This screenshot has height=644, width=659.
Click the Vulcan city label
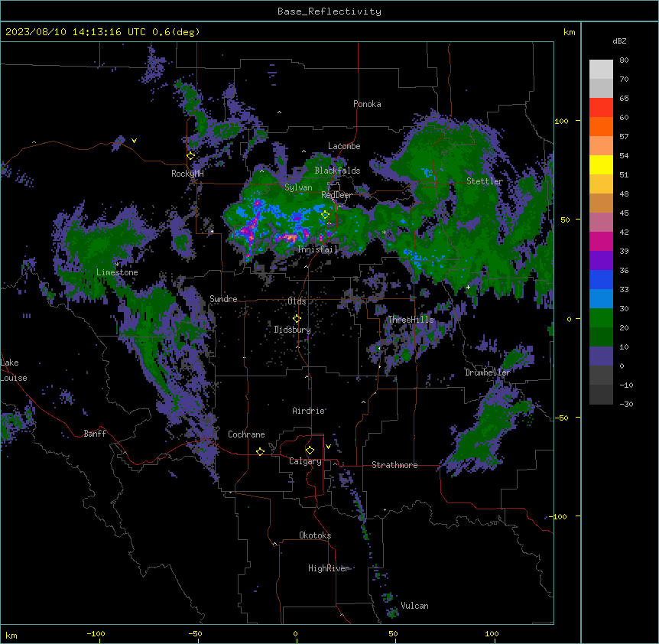[415, 606]
